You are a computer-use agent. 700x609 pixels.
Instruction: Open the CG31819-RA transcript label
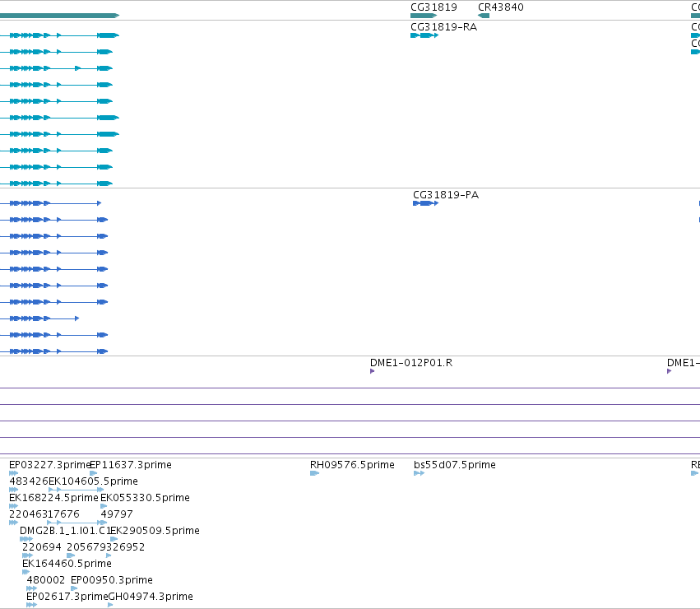pyautogui.click(x=443, y=27)
